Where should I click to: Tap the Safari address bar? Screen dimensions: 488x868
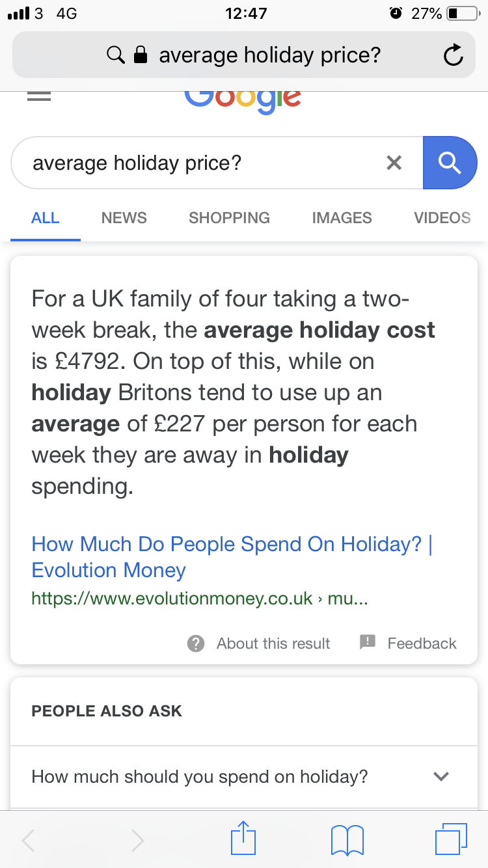click(244, 55)
